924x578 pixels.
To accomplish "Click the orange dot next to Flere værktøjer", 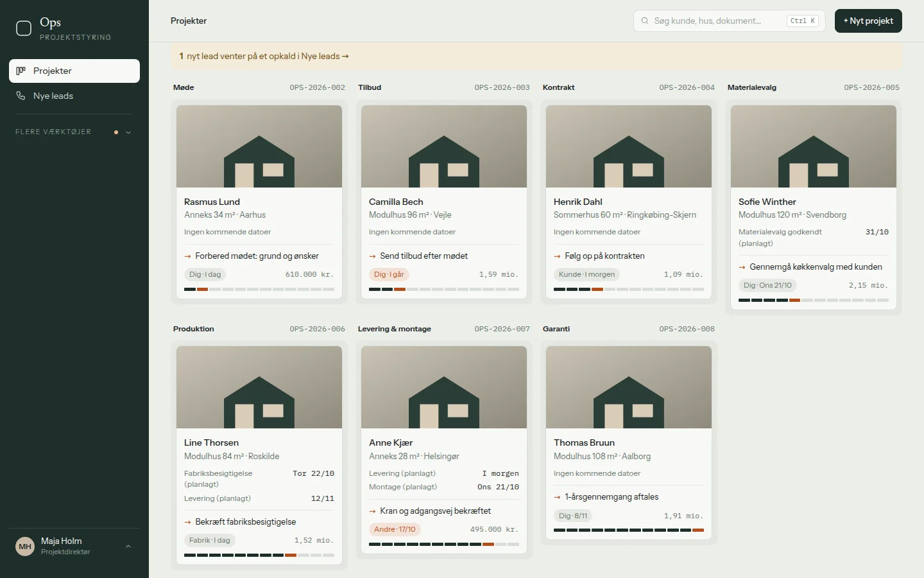I will [116, 132].
